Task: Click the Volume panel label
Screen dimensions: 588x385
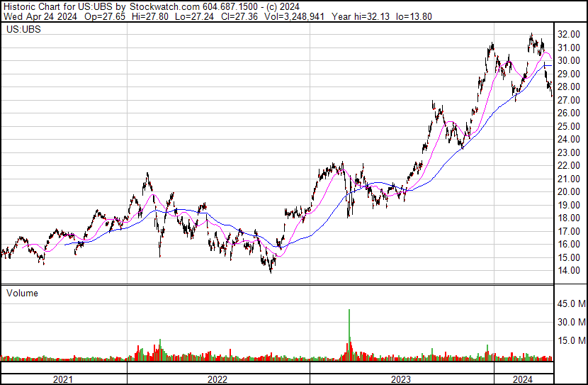Action: [22, 293]
